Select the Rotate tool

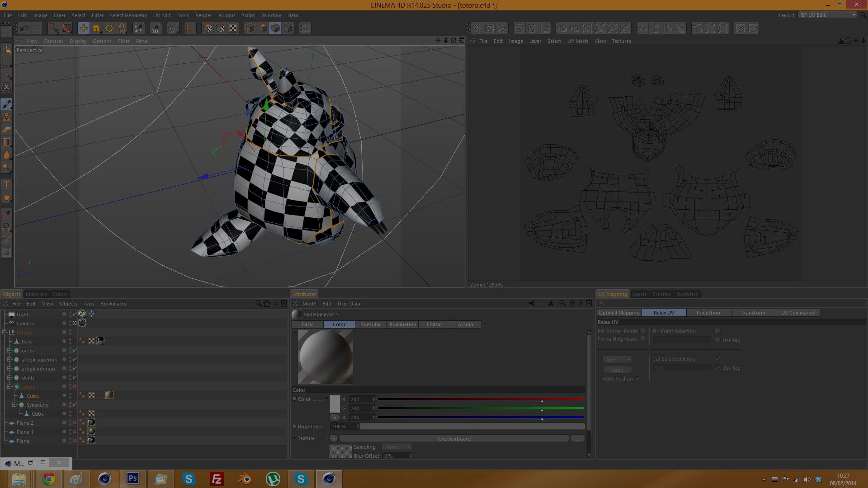pos(109,28)
